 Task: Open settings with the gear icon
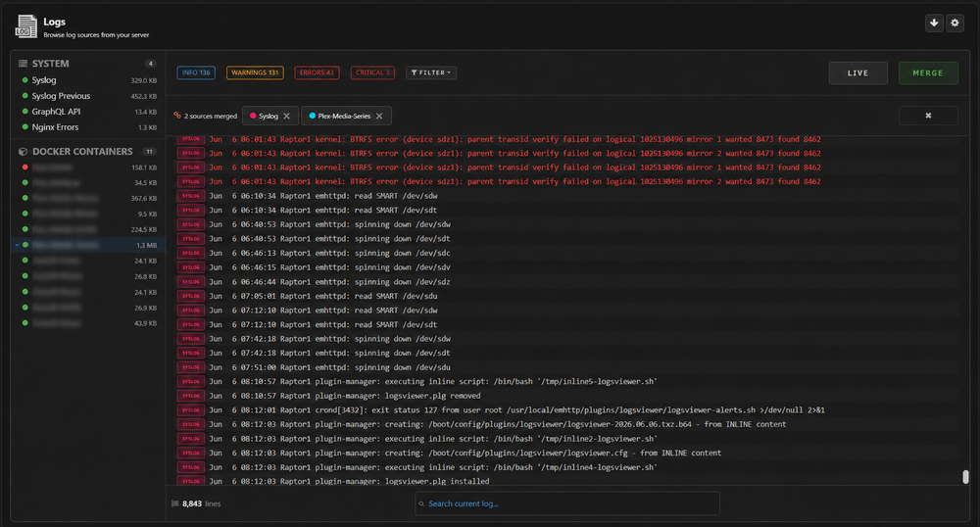[955, 24]
